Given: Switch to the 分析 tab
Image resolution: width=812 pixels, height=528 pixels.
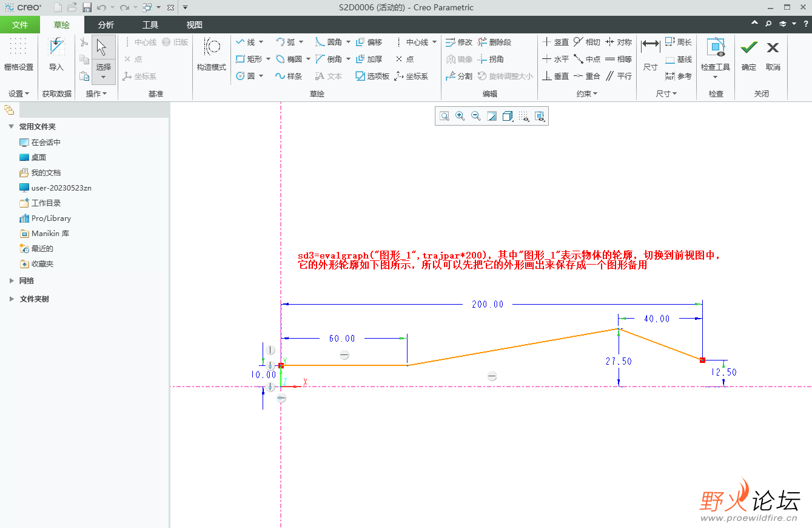Looking at the screenshot, I should (x=106, y=25).
